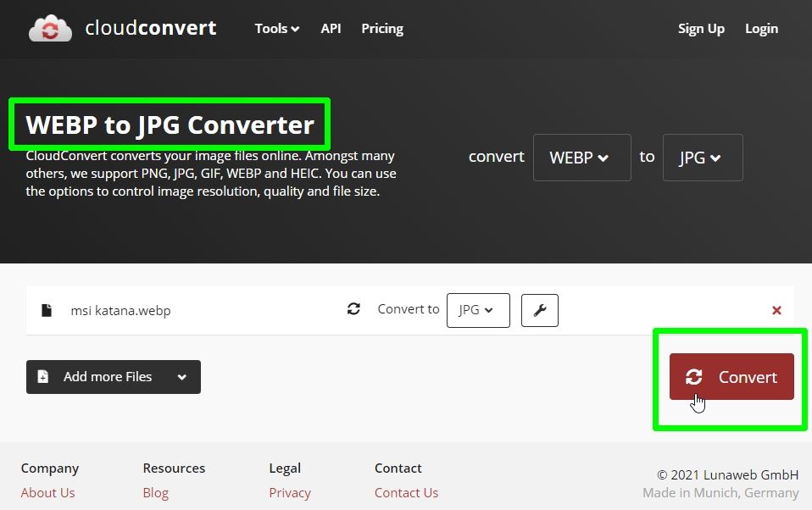This screenshot has width=812, height=510.
Task: Visit the Blog under Resources
Action: coord(155,492)
